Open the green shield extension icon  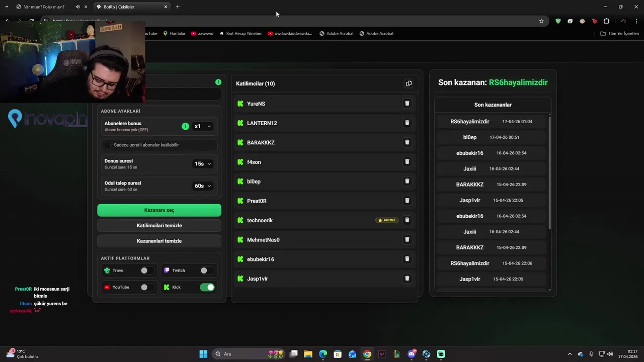pos(558,21)
